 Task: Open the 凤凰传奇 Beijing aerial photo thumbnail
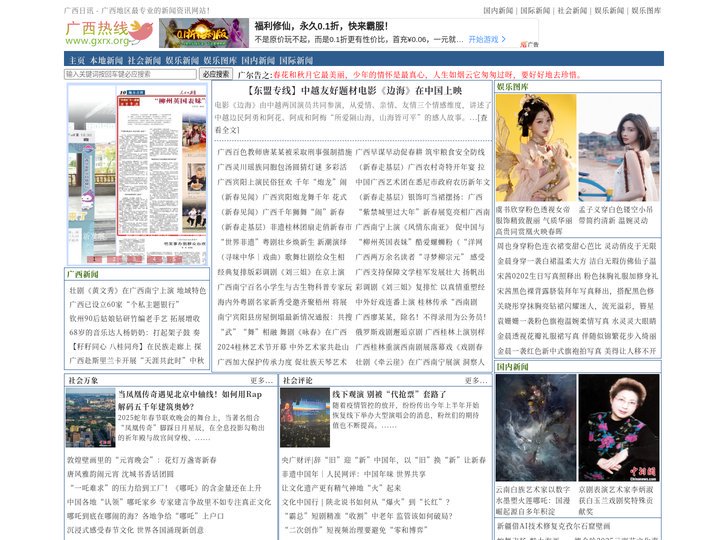[x=90, y=417]
